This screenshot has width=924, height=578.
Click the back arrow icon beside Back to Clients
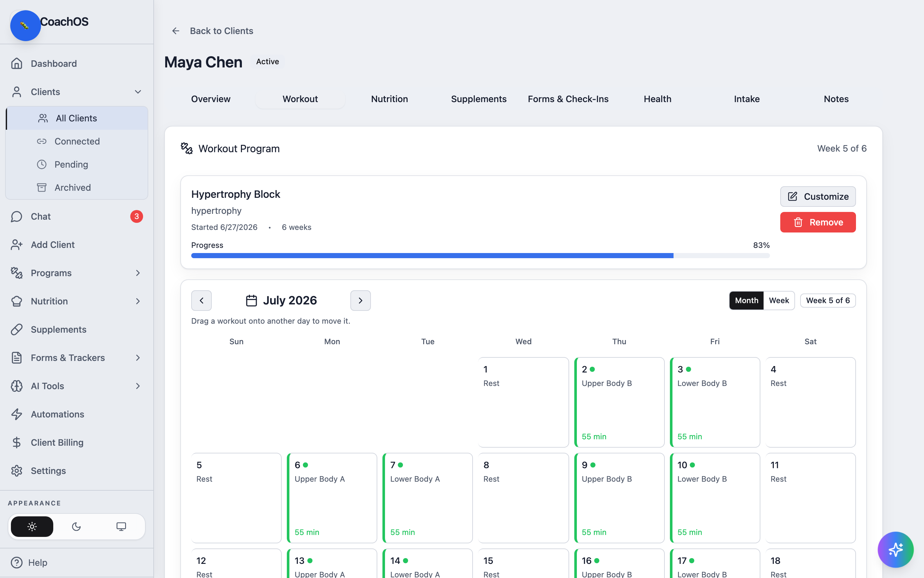[175, 31]
